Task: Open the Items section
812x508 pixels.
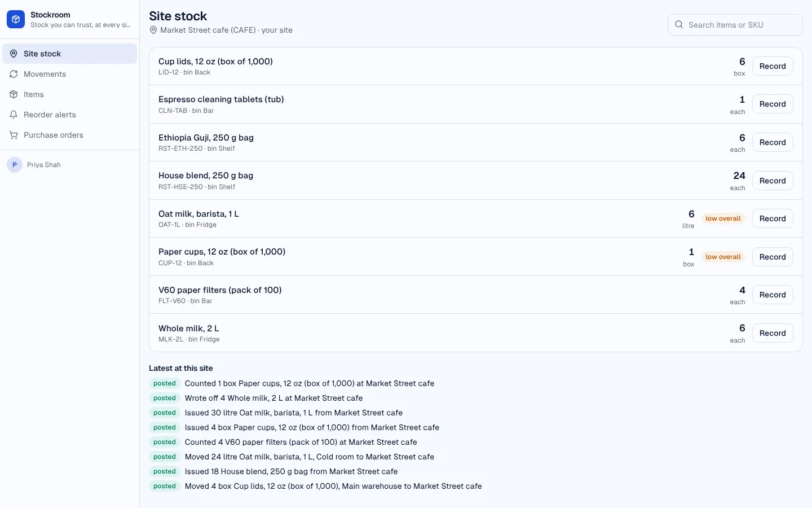Action: tap(70, 94)
